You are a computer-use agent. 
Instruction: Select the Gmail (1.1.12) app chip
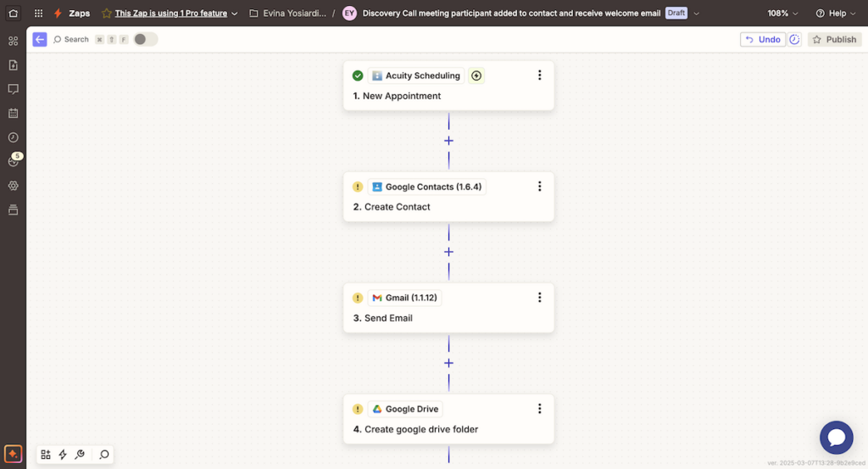[404, 298]
